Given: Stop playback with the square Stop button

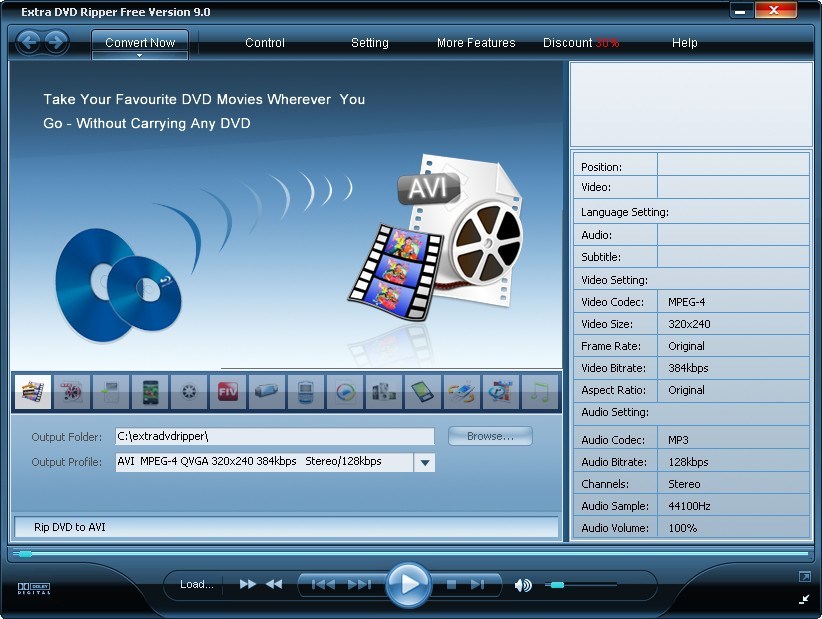Looking at the screenshot, I should tap(451, 584).
